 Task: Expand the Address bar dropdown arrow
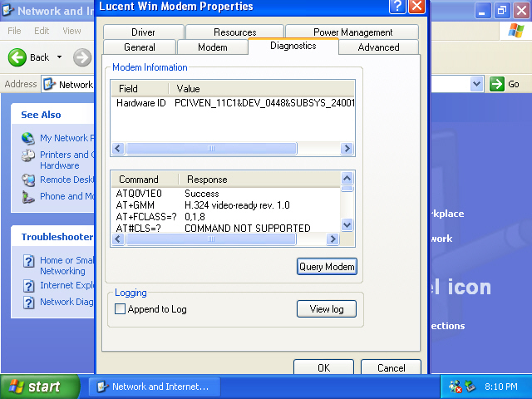476,84
